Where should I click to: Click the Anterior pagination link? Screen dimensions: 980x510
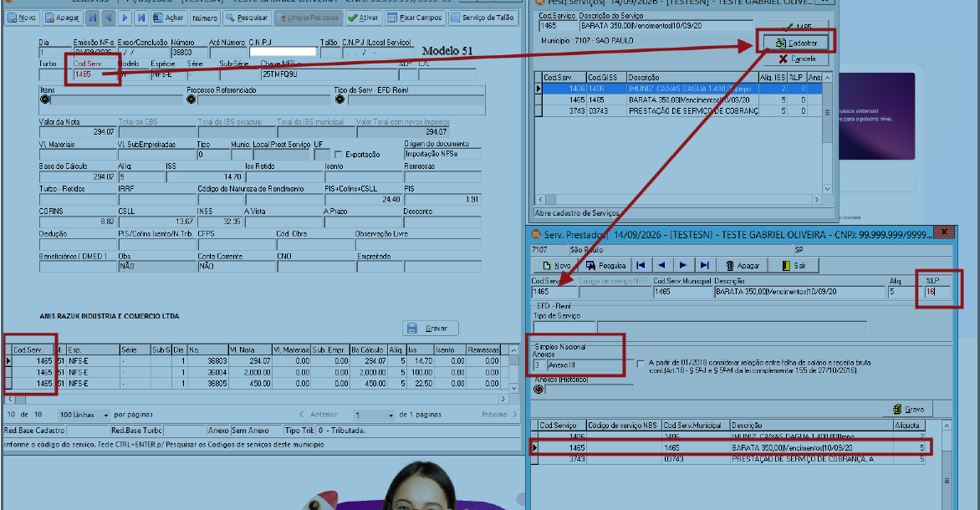319,415
